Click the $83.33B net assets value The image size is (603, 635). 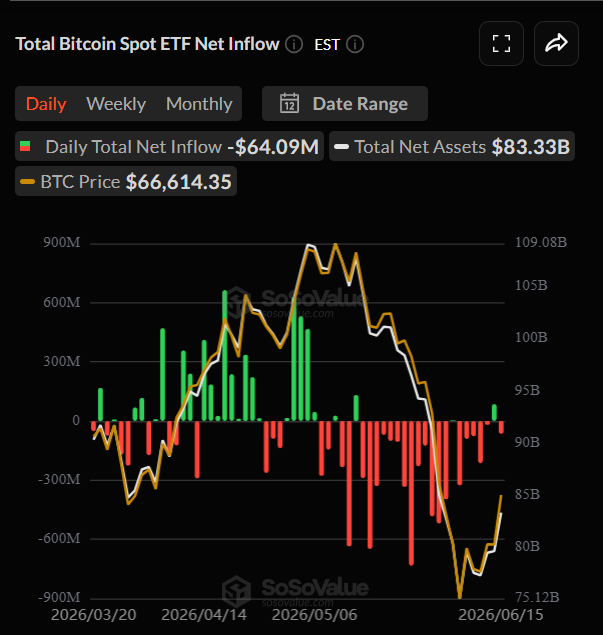[x=531, y=147]
